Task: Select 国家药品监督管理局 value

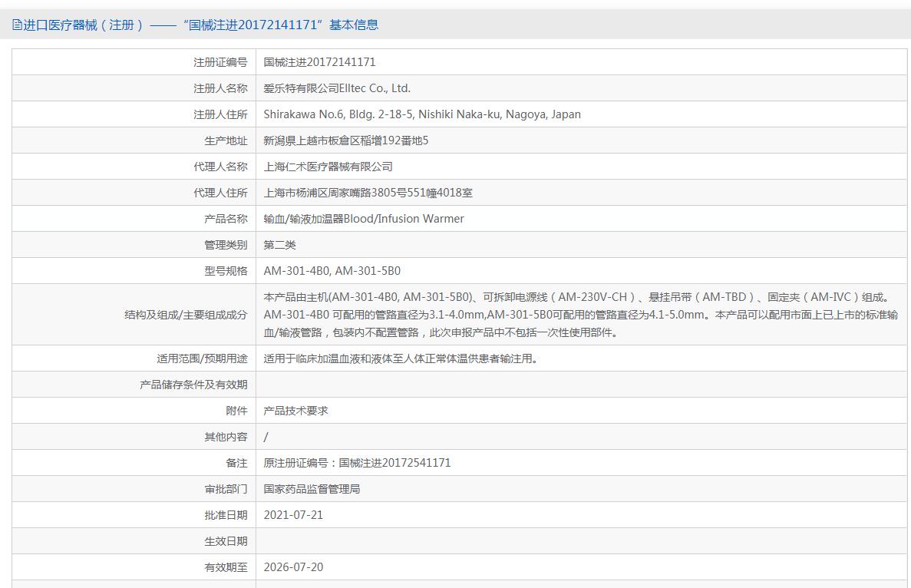Action: [312, 489]
